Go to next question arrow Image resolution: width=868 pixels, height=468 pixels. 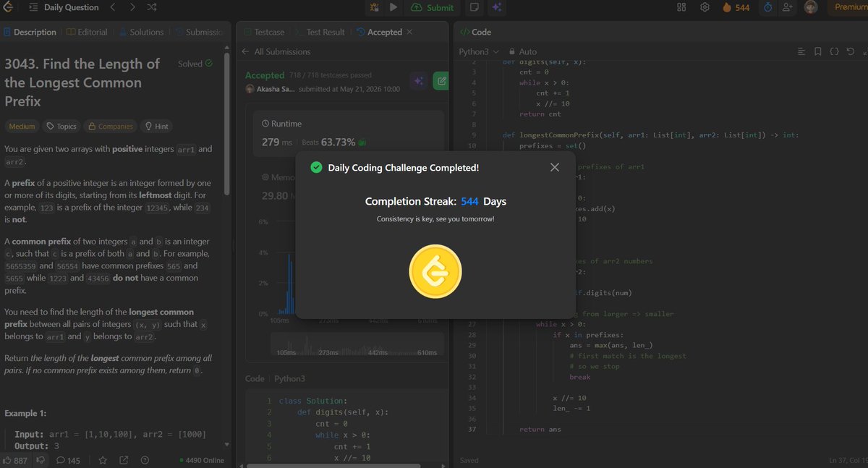132,7
